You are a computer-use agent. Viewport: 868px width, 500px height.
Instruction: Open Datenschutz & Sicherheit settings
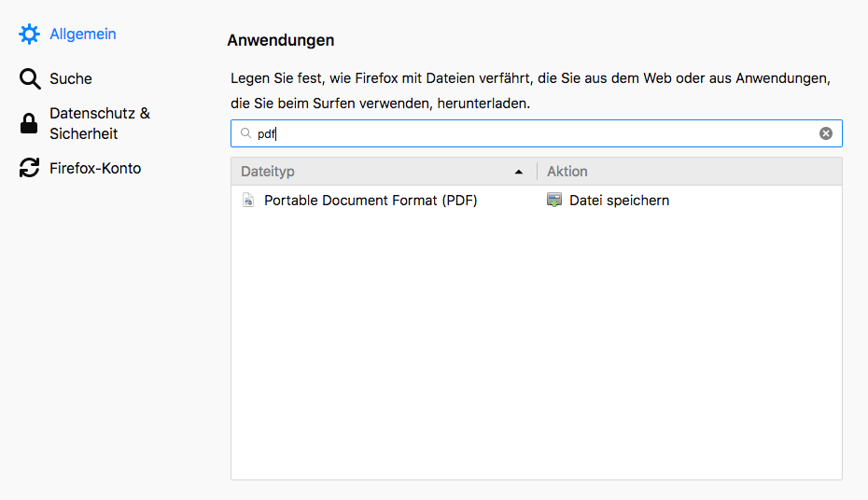pyautogui.click(x=99, y=123)
